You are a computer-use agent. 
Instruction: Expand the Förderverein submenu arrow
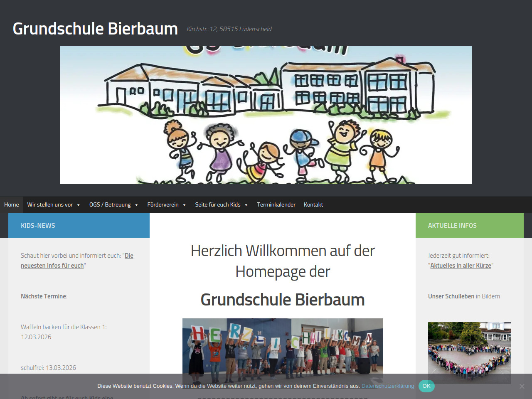184,205
